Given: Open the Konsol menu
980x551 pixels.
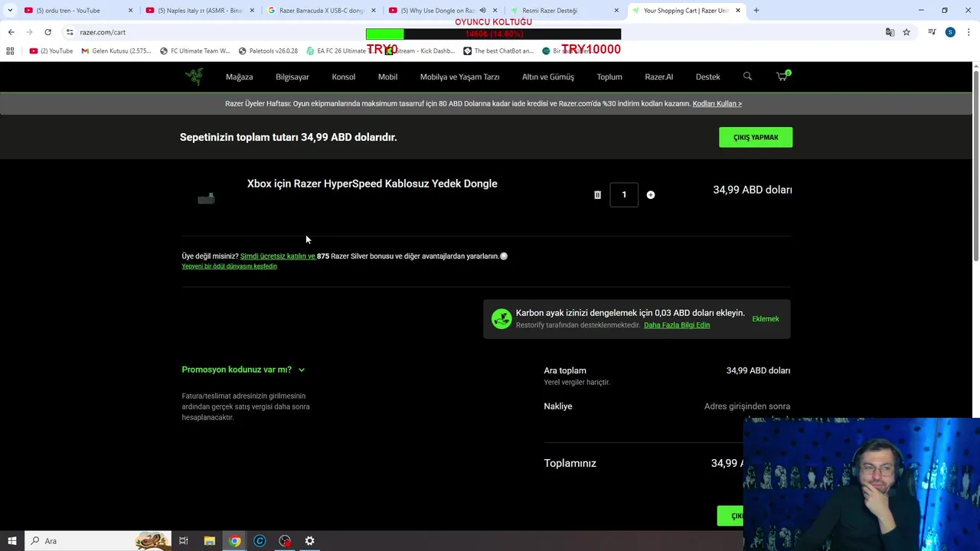Looking at the screenshot, I should 344,77.
